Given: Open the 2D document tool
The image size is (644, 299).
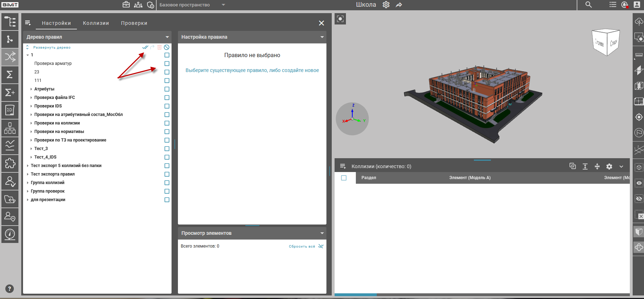Looking at the screenshot, I should pyautogui.click(x=10, y=110).
